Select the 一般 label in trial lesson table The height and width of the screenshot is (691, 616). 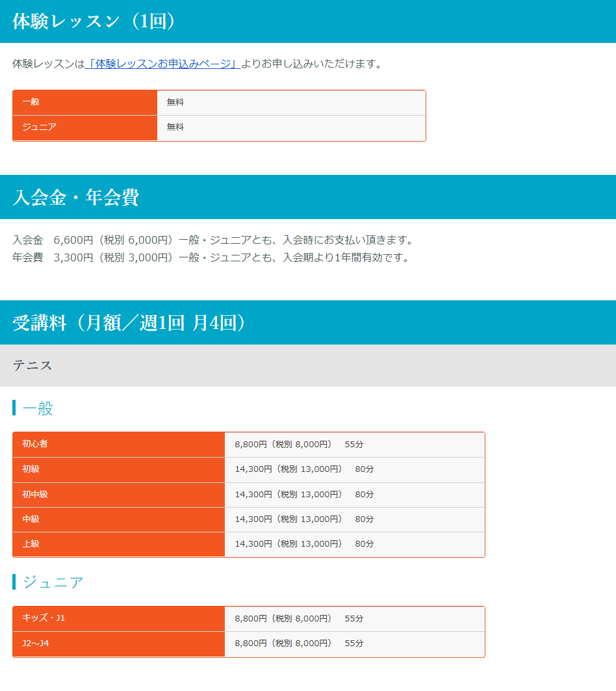pos(31,102)
